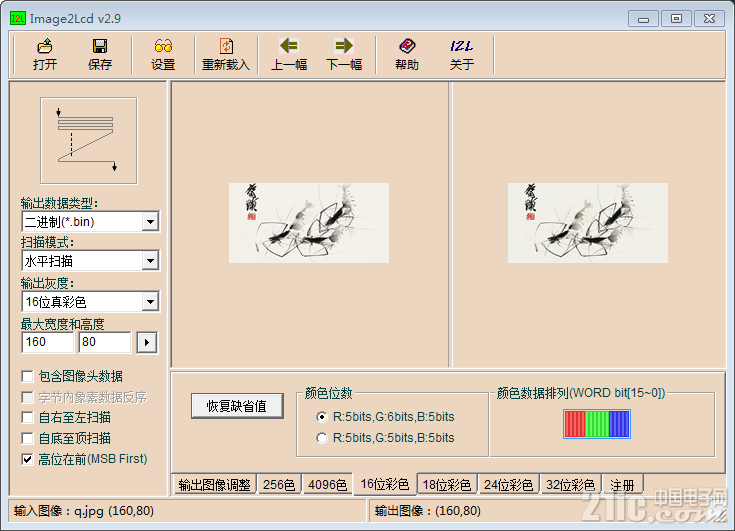
Task: Click max height field containing 80
Action: (105, 342)
